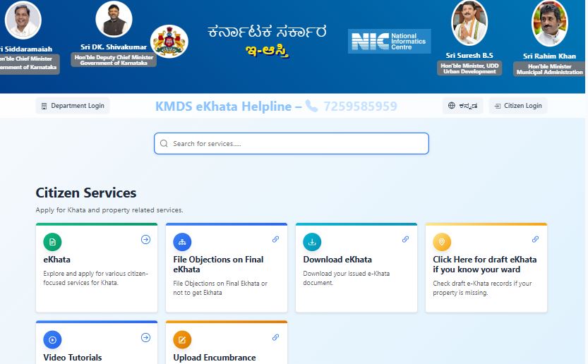Switch language to Kannada

click(463, 106)
